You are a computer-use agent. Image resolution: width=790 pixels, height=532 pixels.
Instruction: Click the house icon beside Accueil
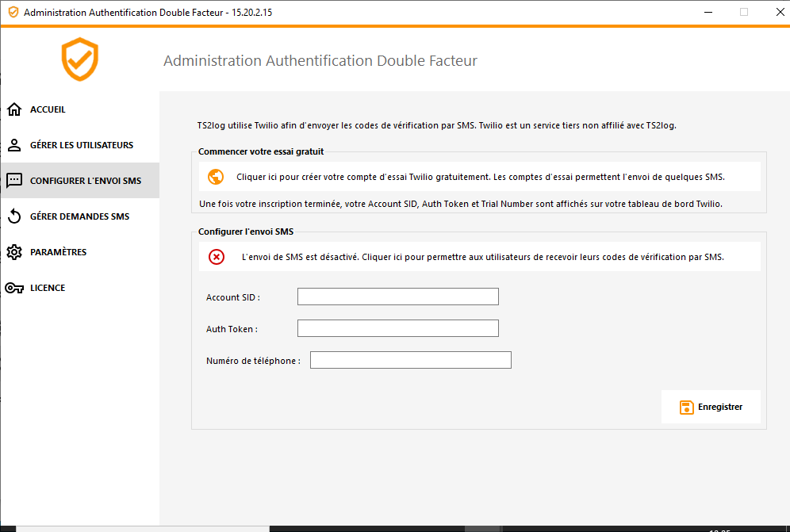coord(14,109)
